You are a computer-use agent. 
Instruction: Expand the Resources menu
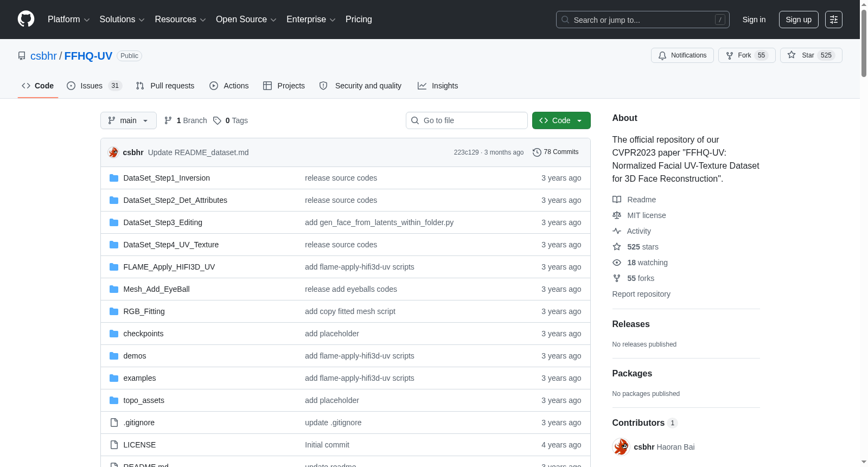[x=180, y=20]
